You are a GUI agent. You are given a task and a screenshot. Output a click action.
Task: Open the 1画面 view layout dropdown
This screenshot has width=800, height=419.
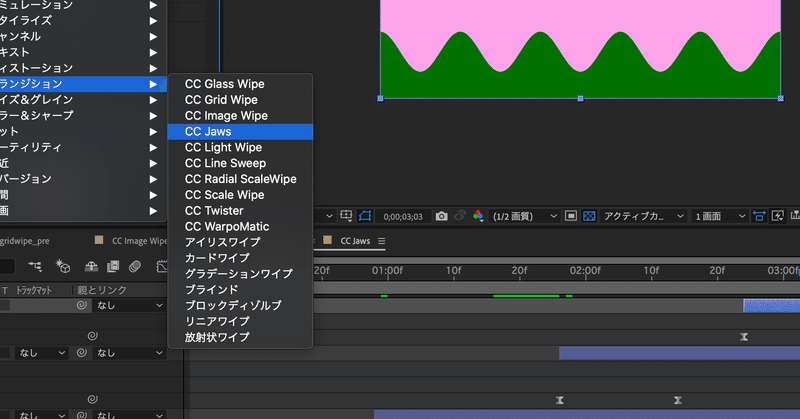(719, 216)
